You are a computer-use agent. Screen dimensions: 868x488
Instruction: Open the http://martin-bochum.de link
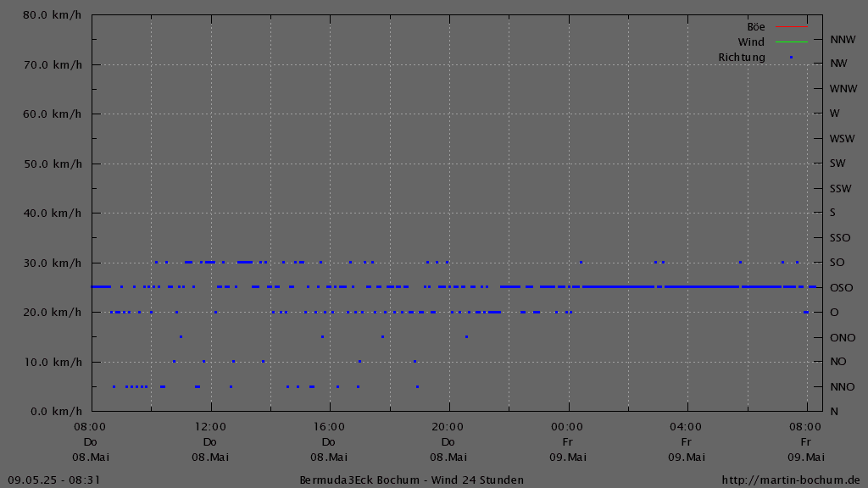click(x=791, y=480)
